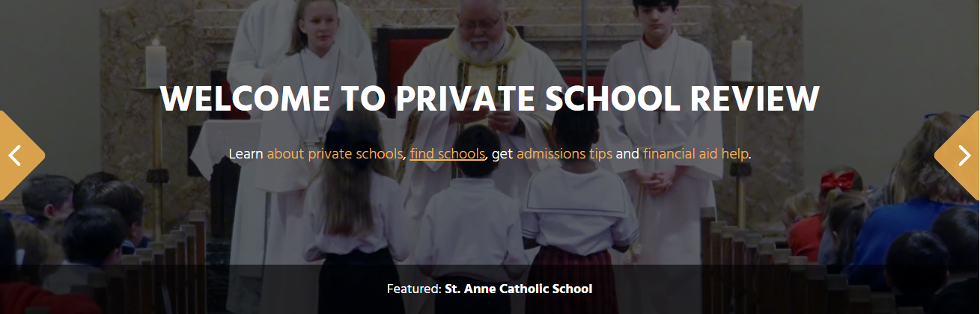The height and width of the screenshot is (314, 980).
Task: Click the 'Welcome to Private School Review' heading
Action: coord(490,99)
